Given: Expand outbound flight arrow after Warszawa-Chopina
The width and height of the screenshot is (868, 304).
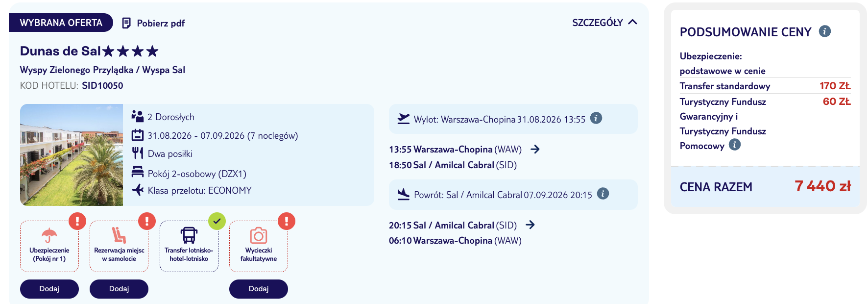Looking at the screenshot, I should pyautogui.click(x=535, y=149).
